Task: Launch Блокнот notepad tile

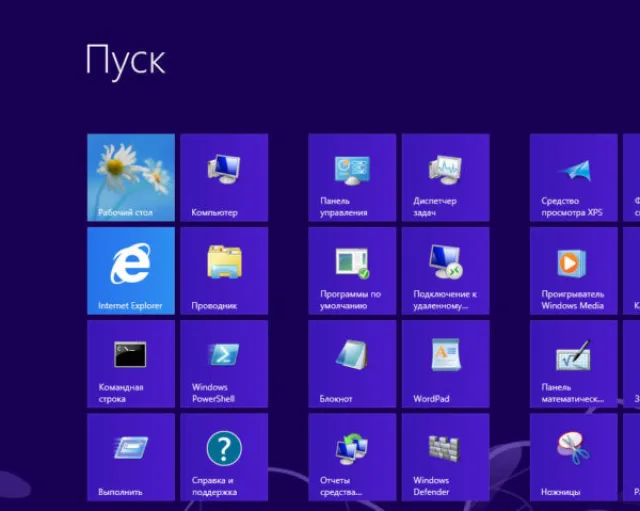Action: (x=352, y=364)
